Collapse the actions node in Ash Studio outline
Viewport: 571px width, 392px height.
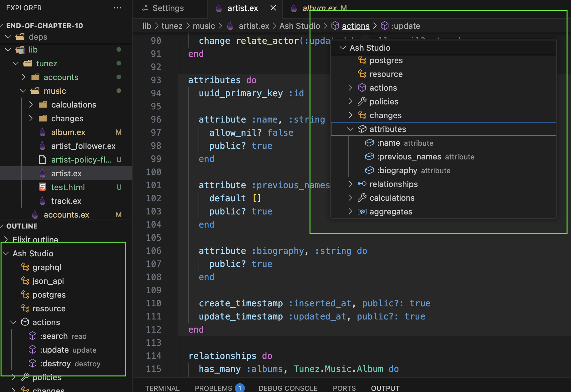[x=13, y=322]
